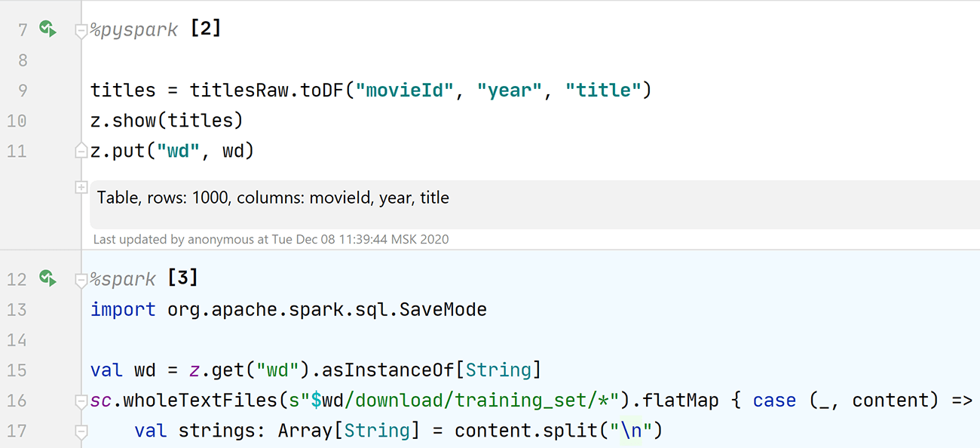Place cursor on "titlesRaw.toDF" call
980x448 pixels.
click(x=267, y=91)
